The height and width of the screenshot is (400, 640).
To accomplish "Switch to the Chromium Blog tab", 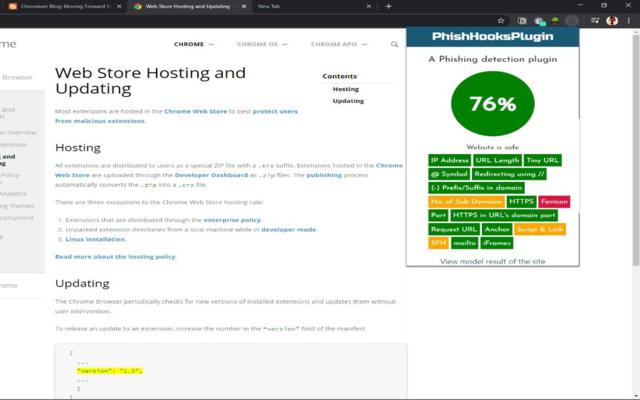I will [65, 6].
